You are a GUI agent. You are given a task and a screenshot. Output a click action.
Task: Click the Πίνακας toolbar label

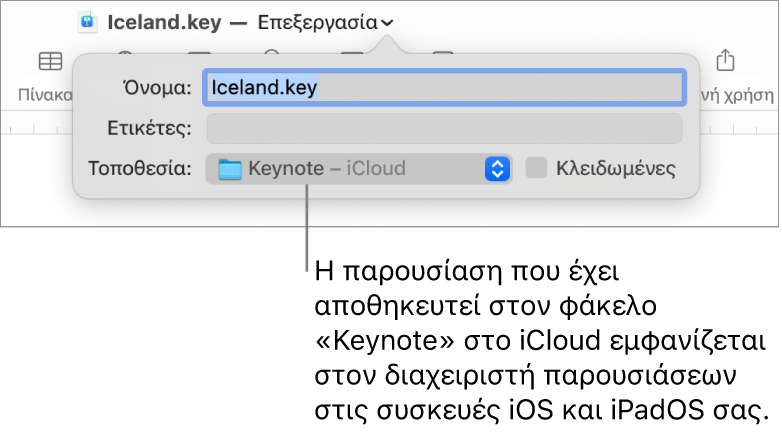point(45,94)
